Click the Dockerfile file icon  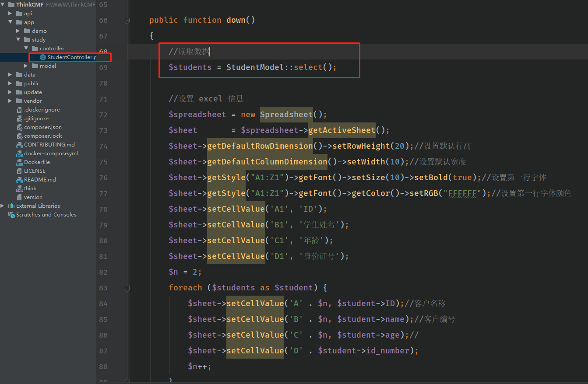click(19, 162)
